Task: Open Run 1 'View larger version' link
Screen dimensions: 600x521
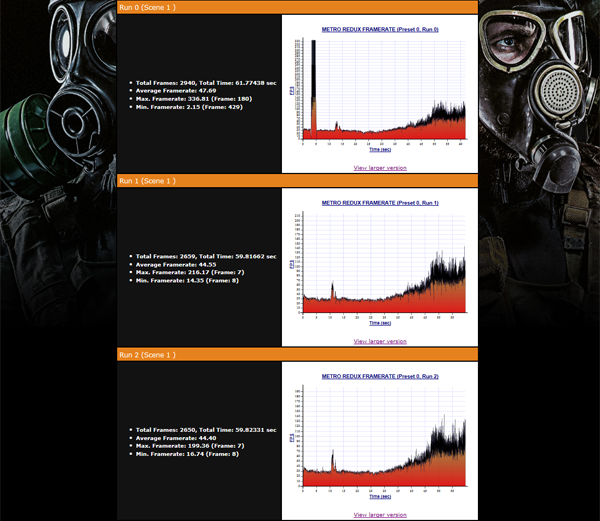Action: pos(380,341)
